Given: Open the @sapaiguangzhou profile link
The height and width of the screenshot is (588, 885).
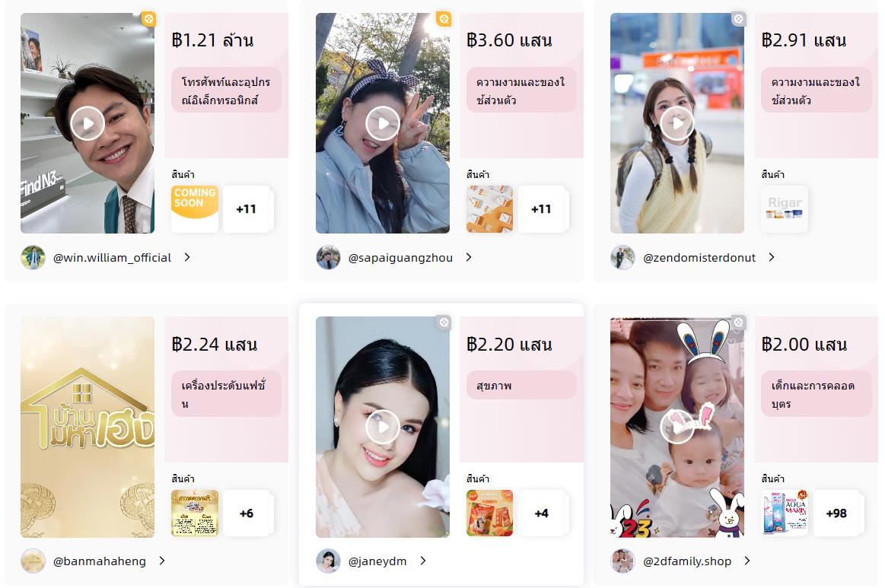Looking at the screenshot, I should [x=400, y=258].
